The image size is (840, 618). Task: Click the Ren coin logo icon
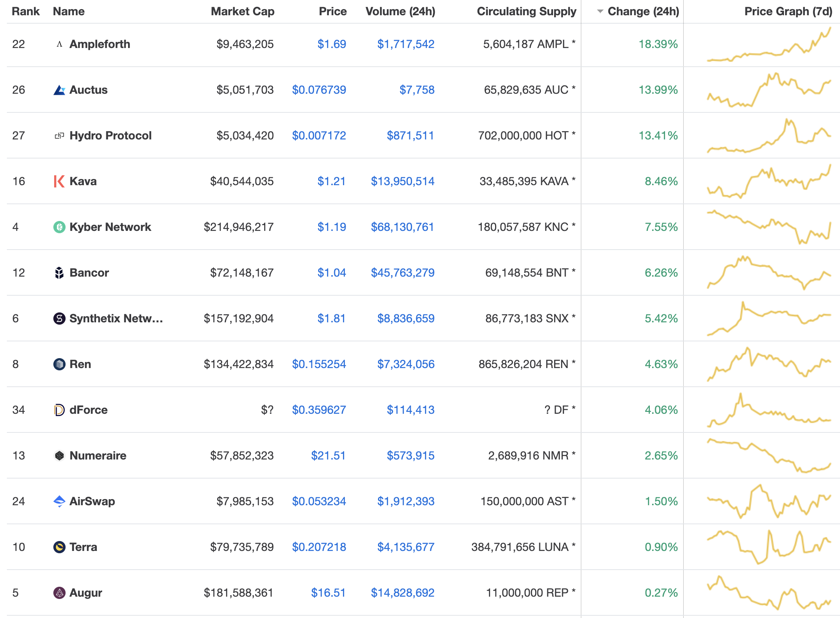(x=59, y=364)
